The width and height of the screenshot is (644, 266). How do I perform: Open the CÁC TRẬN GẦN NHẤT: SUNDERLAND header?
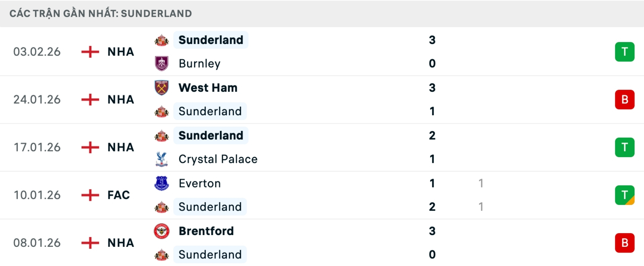coord(101,13)
